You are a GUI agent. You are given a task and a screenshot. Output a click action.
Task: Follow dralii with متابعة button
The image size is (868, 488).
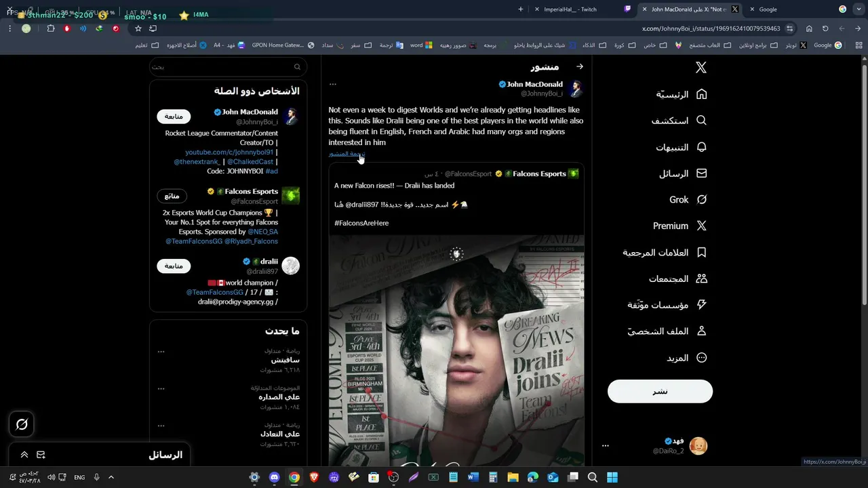[x=174, y=266]
